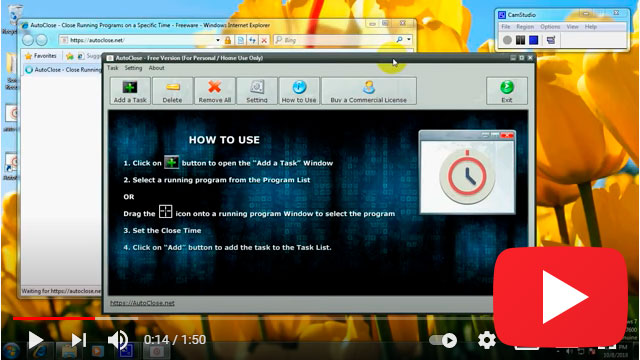Click the Delete toolbar button

(172, 91)
